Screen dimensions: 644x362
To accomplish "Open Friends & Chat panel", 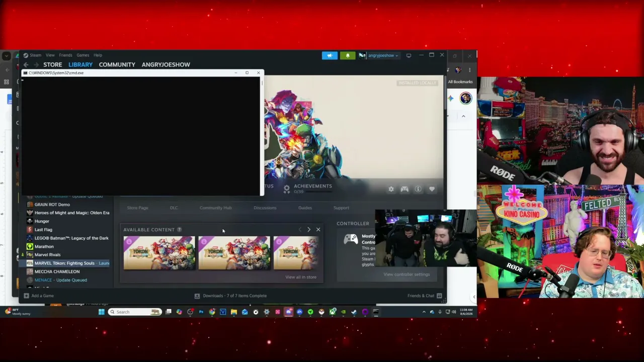I will tap(425, 296).
